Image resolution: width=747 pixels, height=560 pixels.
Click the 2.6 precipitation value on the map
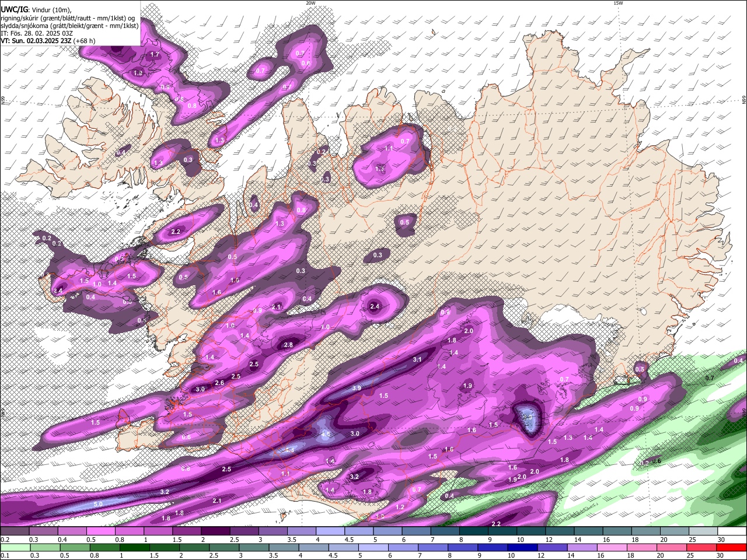pyautogui.click(x=219, y=383)
